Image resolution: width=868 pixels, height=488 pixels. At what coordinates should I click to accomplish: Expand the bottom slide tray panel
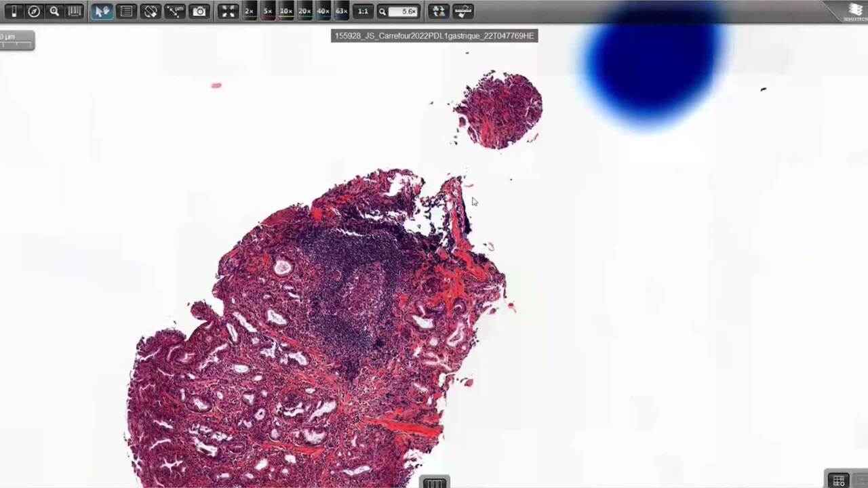point(434,483)
